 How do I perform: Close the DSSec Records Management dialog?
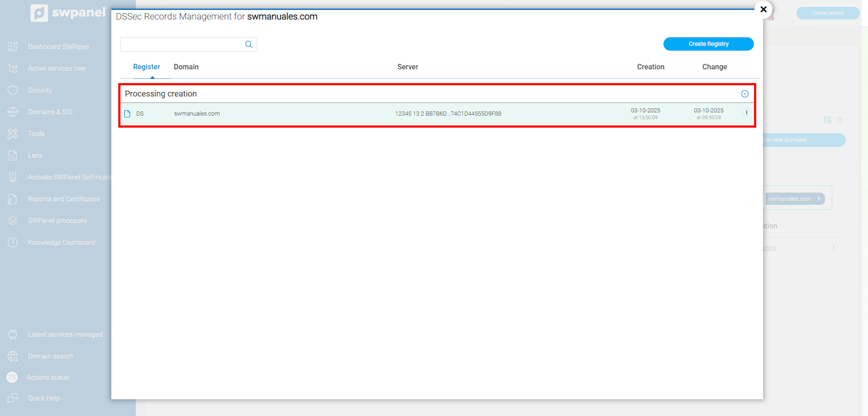(x=763, y=9)
